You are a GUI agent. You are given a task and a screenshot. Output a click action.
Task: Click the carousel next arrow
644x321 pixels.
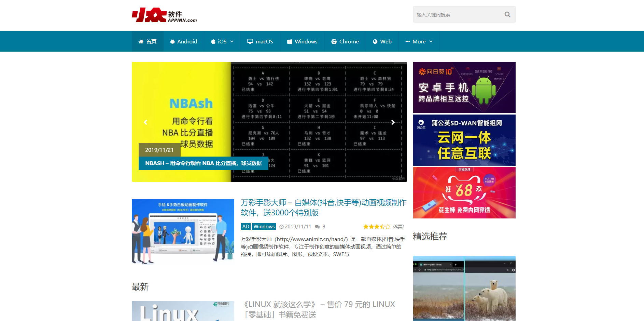pos(393,122)
